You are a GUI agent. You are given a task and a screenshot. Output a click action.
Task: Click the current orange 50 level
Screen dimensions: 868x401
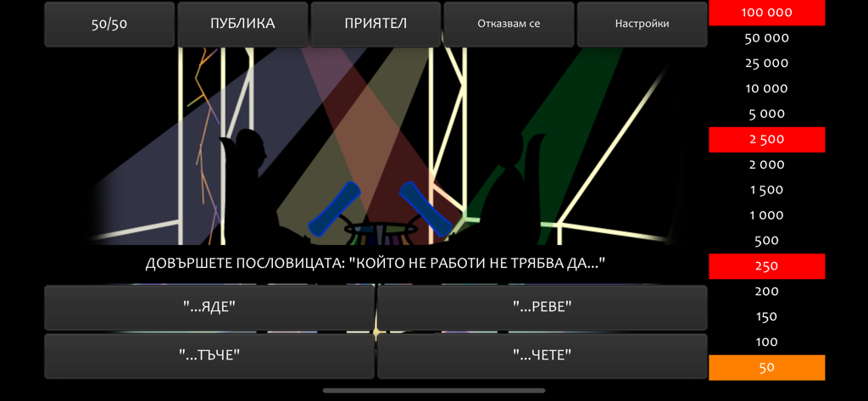pyautogui.click(x=766, y=368)
